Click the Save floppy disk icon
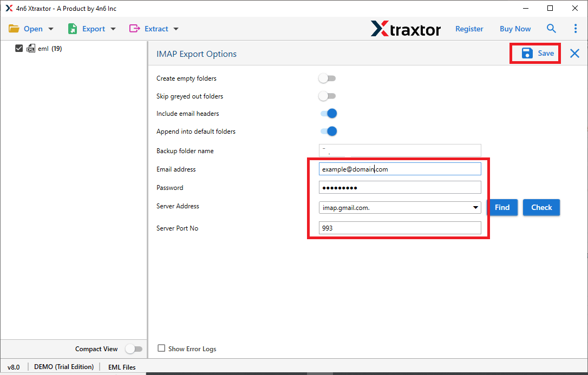 point(526,53)
